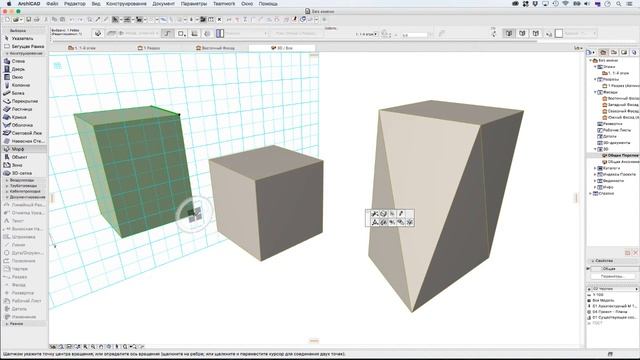
Task: Select the Стена (Wall) tool
Action: 24,61
